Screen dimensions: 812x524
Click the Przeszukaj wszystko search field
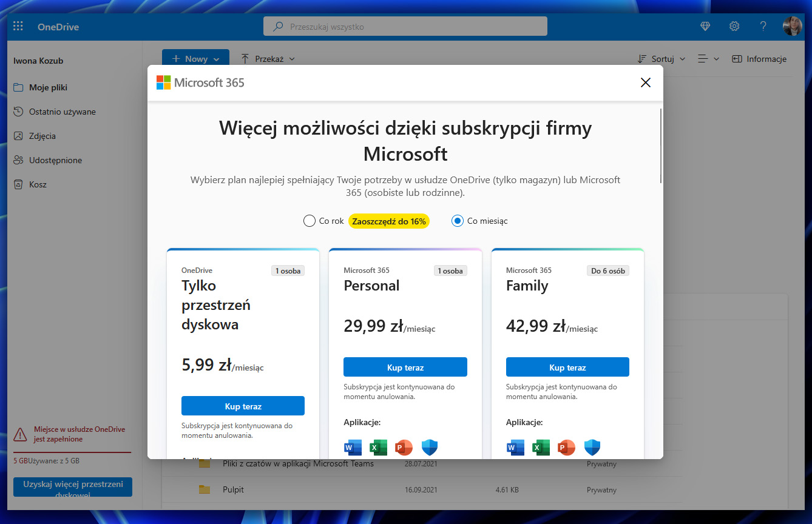(405, 26)
